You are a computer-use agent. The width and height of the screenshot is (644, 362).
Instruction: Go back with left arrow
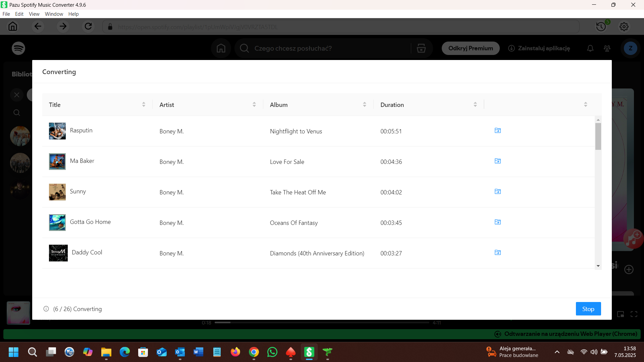point(38,26)
